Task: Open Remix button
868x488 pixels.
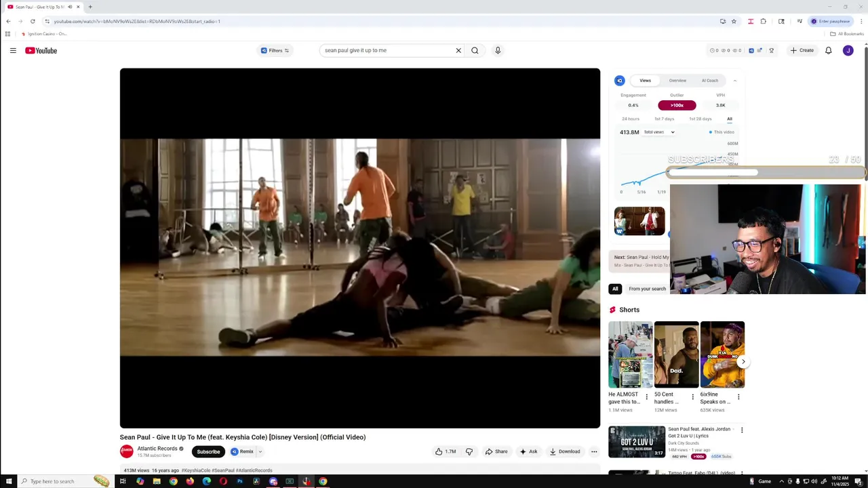Action: click(x=242, y=451)
